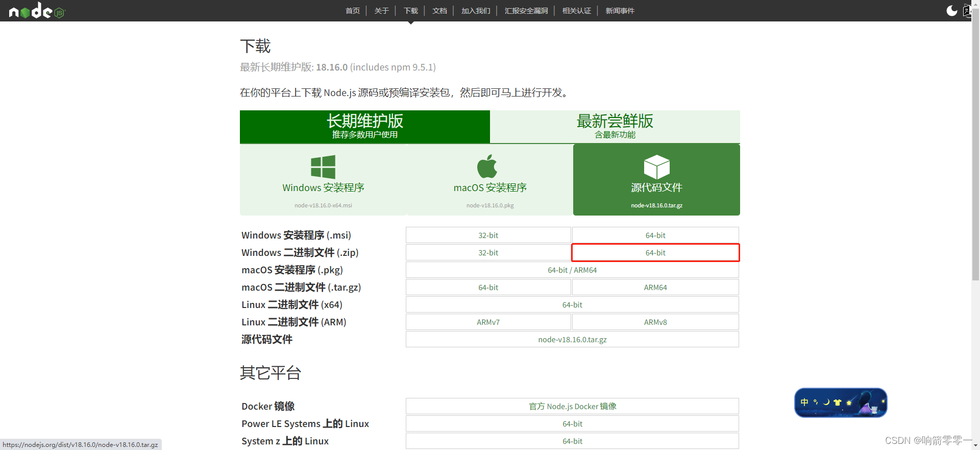980x450 pixels.
Task: Click the Windows 安装程序 (.msi) row label
Action: [296, 235]
